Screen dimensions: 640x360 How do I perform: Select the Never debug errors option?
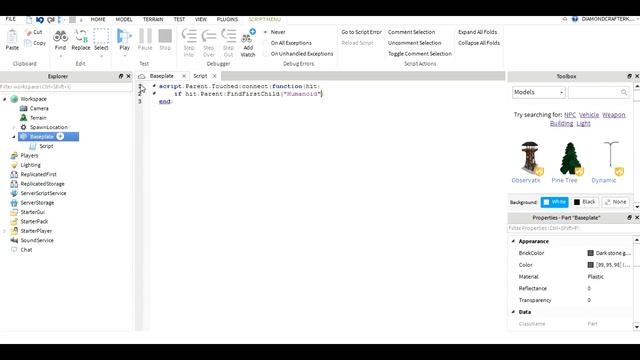coord(274,32)
